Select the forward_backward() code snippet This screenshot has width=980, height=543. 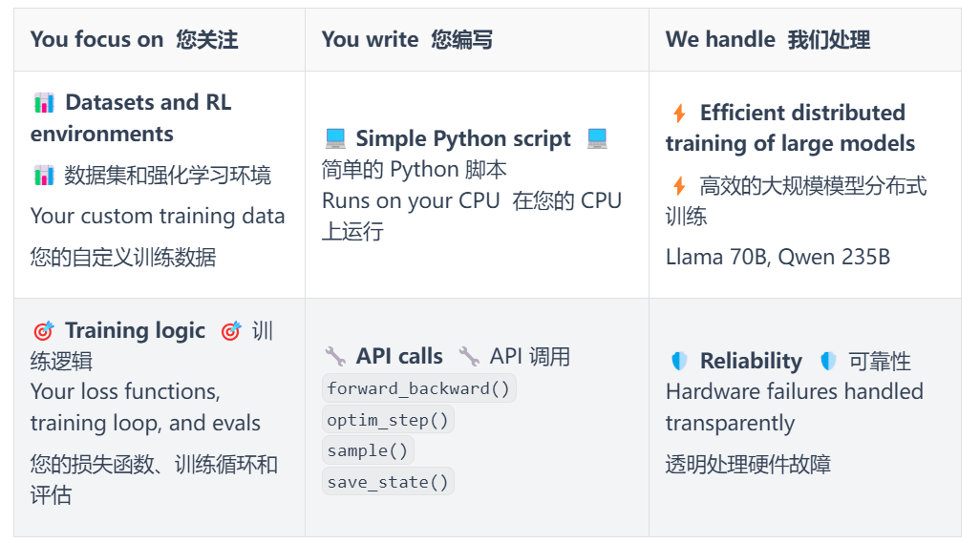pos(419,388)
